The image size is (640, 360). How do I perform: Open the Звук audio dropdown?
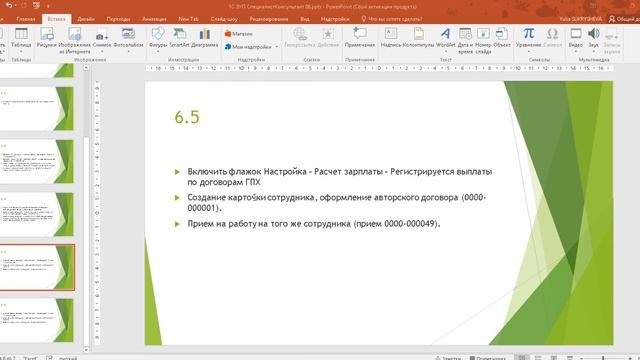(593, 52)
